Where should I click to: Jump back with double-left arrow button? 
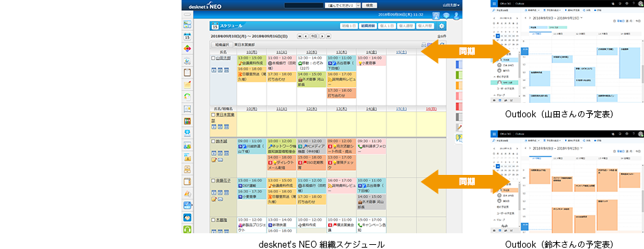click(x=300, y=36)
